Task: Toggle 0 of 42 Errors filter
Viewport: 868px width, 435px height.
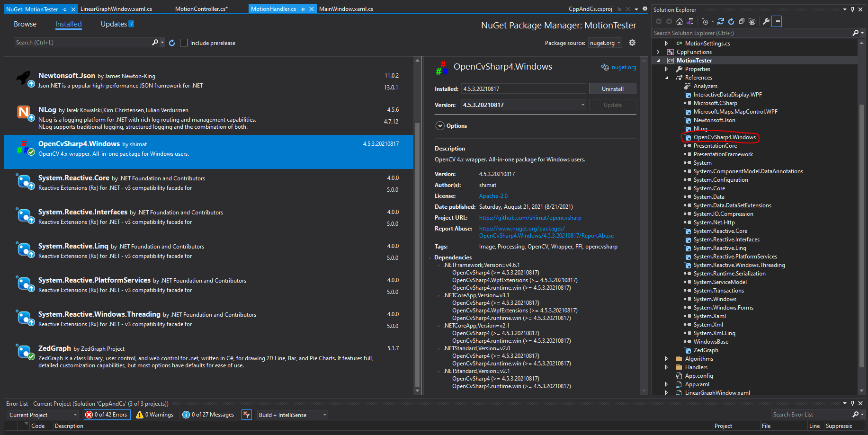Action: (107, 415)
